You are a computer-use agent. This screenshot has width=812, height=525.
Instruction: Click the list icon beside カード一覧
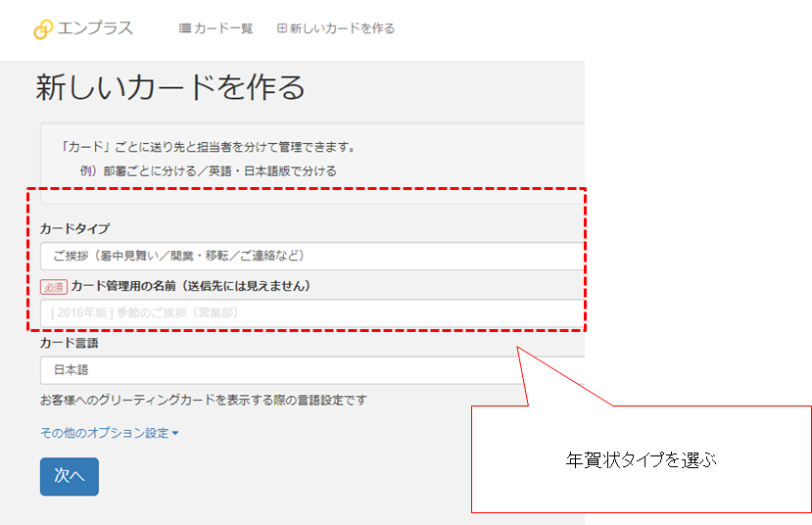click(x=184, y=28)
